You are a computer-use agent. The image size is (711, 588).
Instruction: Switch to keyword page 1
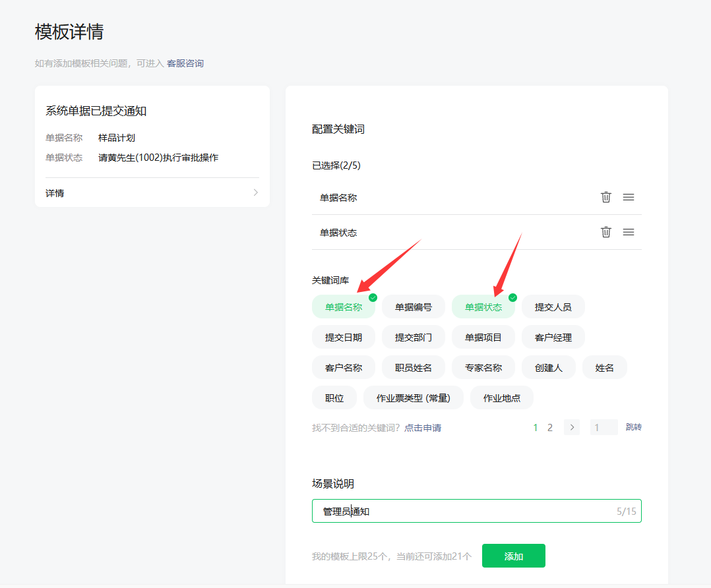[536, 428]
